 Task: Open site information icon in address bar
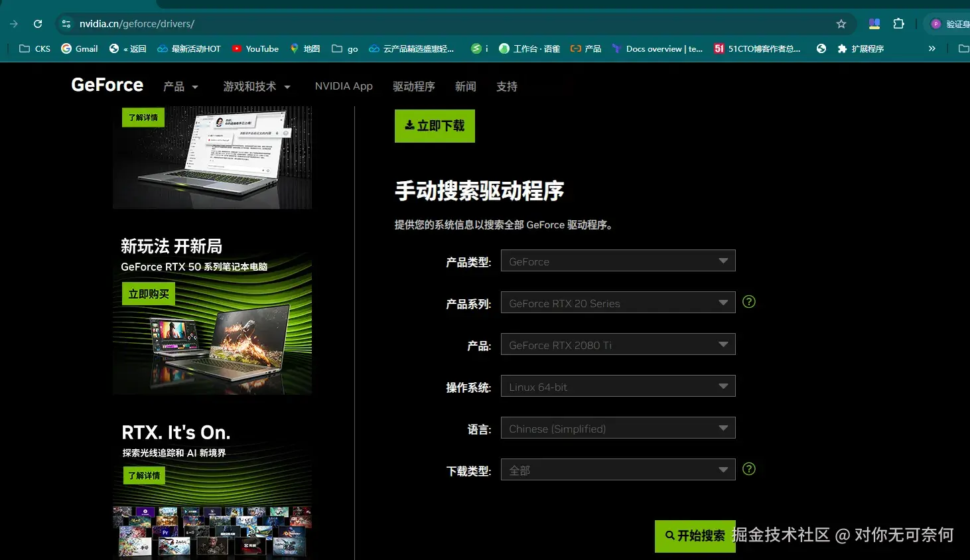pos(66,24)
